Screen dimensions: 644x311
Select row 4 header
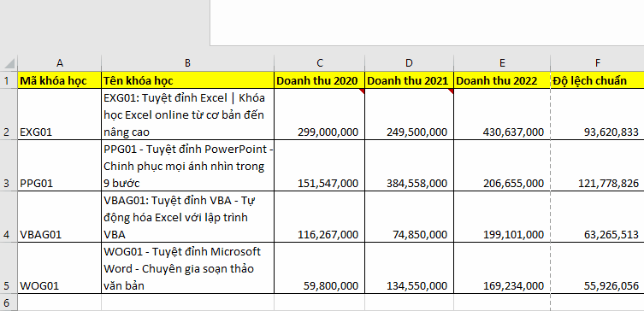click(x=9, y=217)
